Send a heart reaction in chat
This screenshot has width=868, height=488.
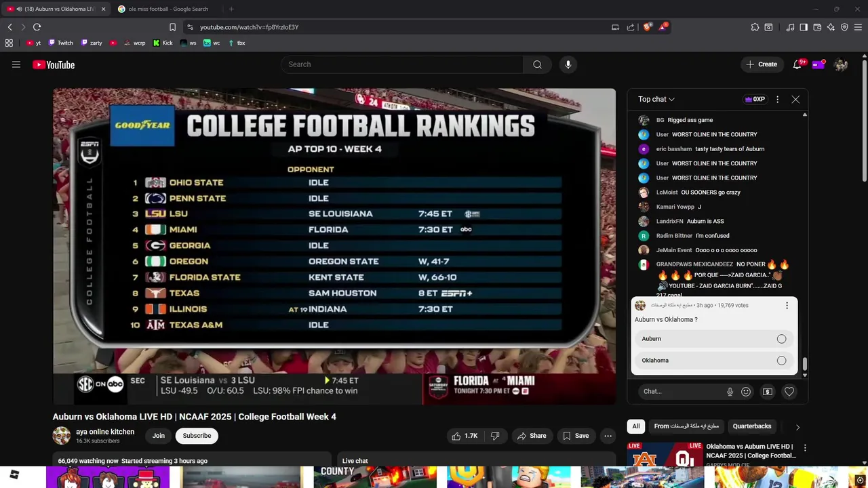[x=789, y=391]
